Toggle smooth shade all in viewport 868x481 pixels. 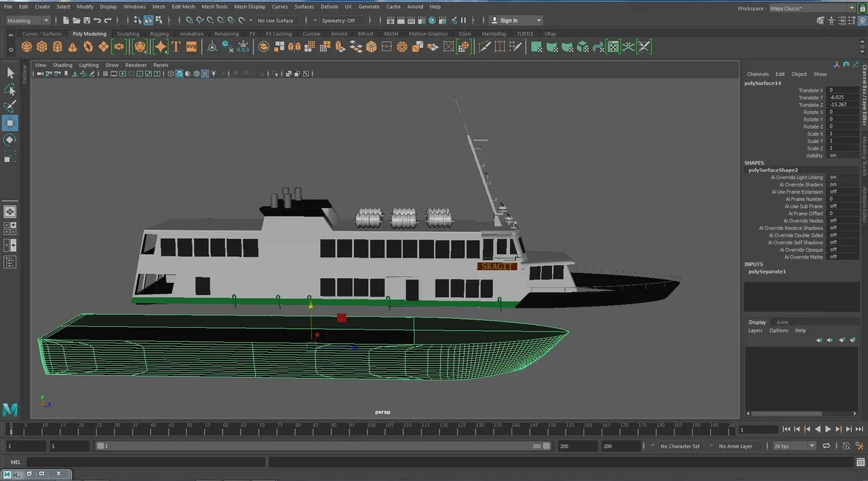pos(179,74)
